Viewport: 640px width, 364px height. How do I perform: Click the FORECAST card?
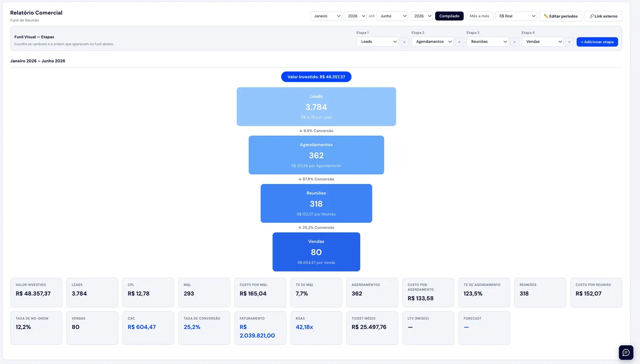484,328
